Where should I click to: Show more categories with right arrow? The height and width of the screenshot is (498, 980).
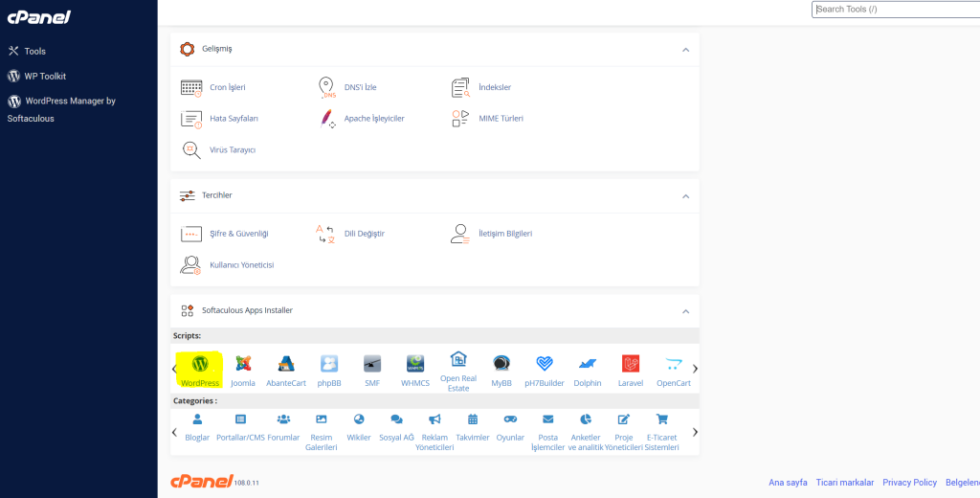695,432
